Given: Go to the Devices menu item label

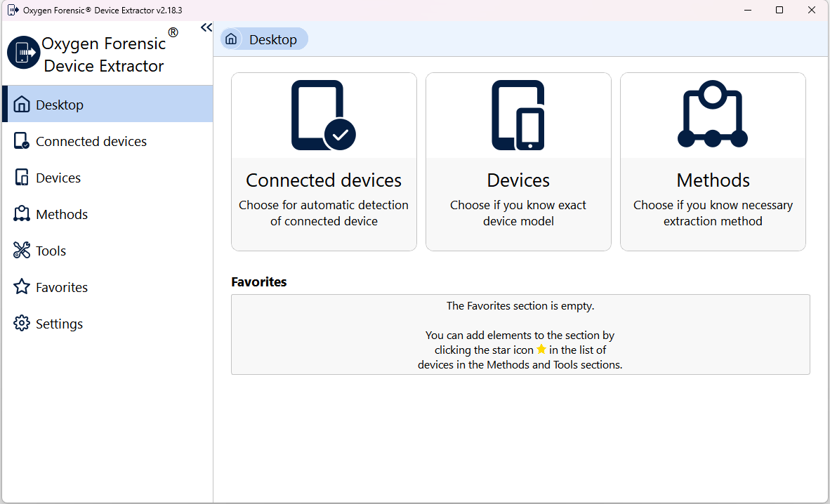Looking at the screenshot, I should (58, 178).
